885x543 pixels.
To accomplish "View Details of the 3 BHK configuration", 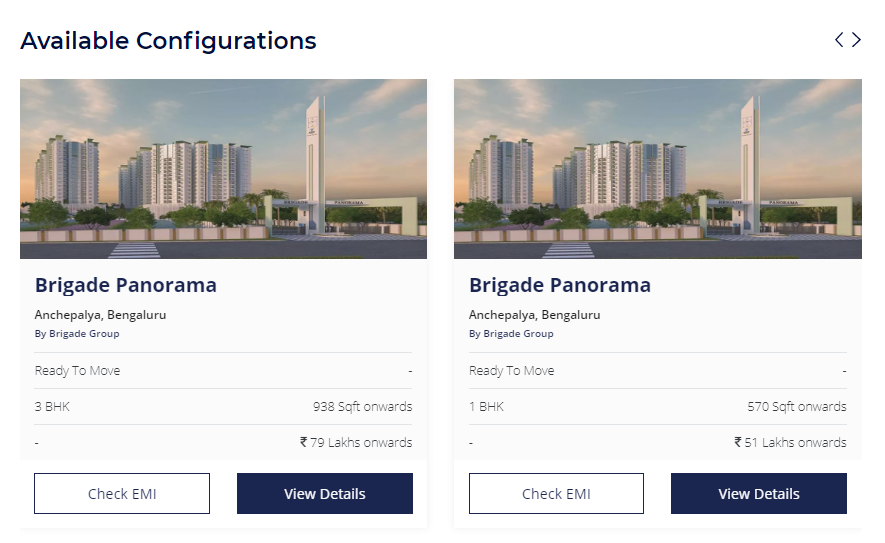I will click(324, 494).
